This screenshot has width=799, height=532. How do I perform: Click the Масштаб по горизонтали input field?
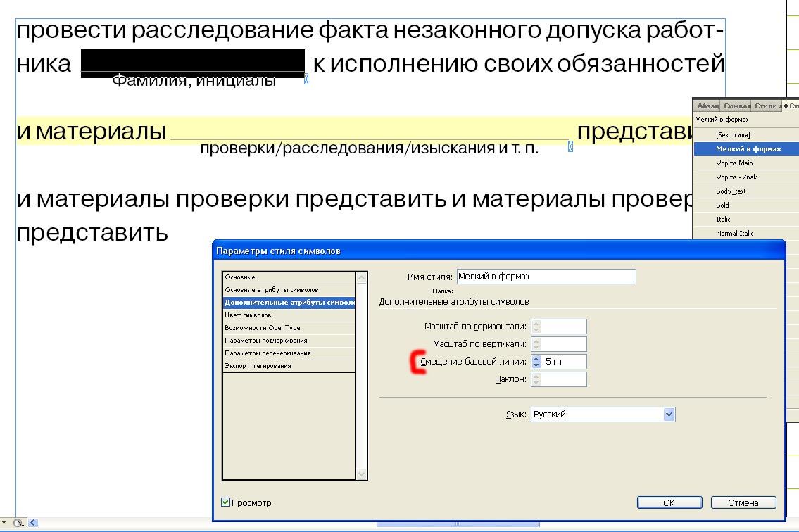563,327
